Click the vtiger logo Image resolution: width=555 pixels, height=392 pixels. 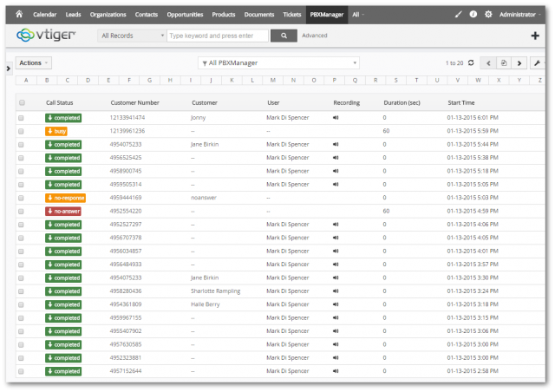(x=46, y=35)
